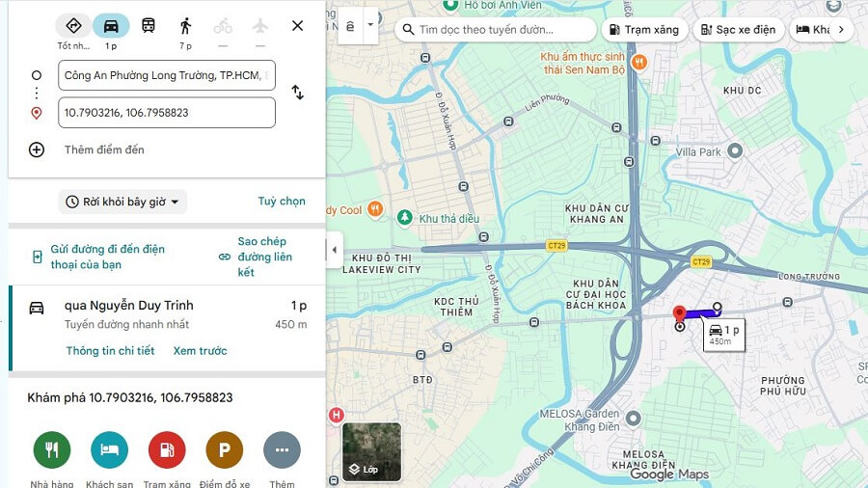Edit the Công An Phường Long Trường starting point
This screenshot has width=868, height=488.
167,75
